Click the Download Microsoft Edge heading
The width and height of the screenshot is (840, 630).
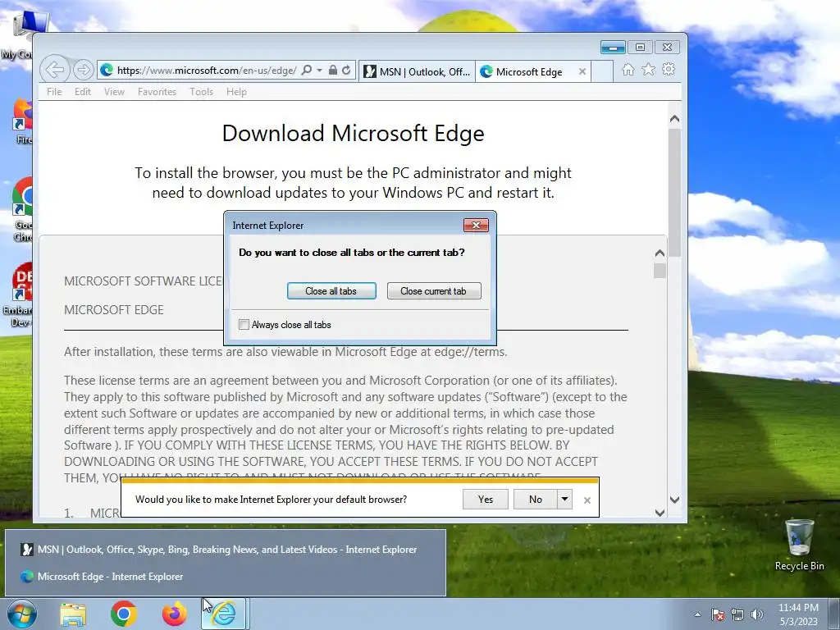pos(353,134)
